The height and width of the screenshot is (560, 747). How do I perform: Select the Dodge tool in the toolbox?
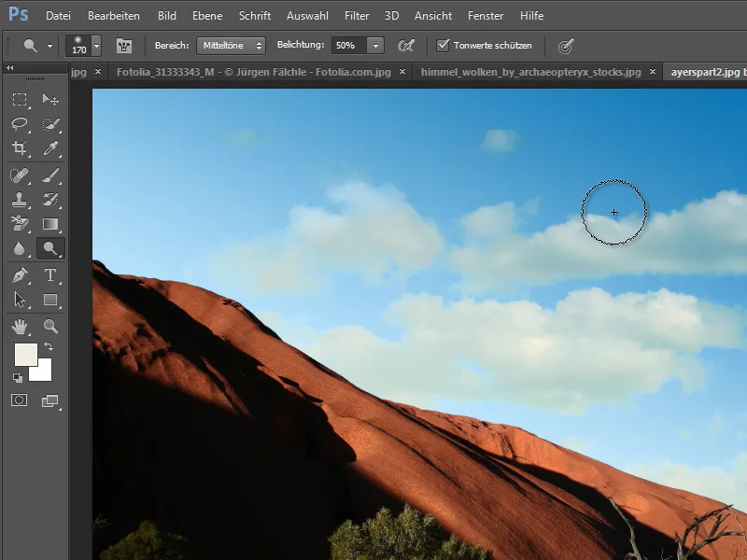point(50,248)
